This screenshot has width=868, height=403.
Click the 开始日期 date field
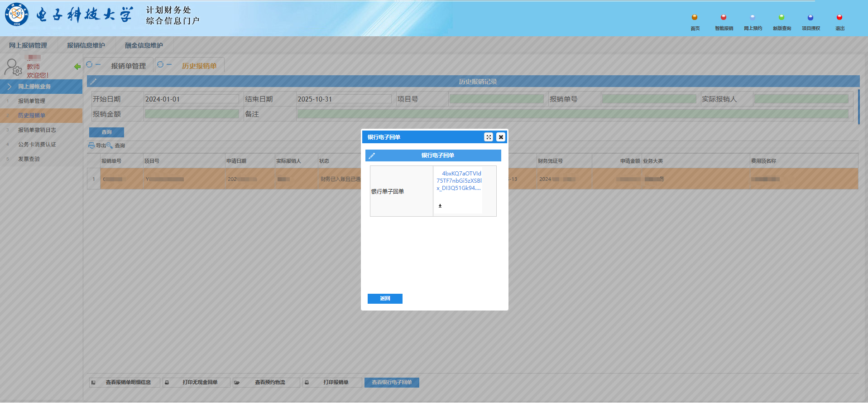coord(191,99)
